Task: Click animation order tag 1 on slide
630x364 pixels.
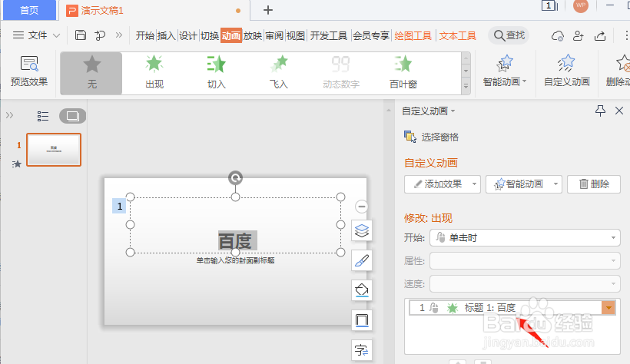Action: click(x=119, y=206)
